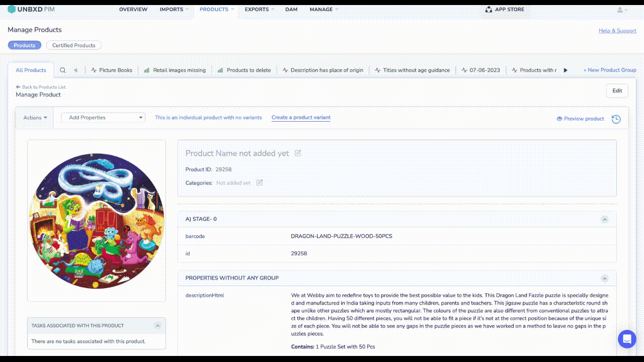Click the descriptionHtml property label

205,295
